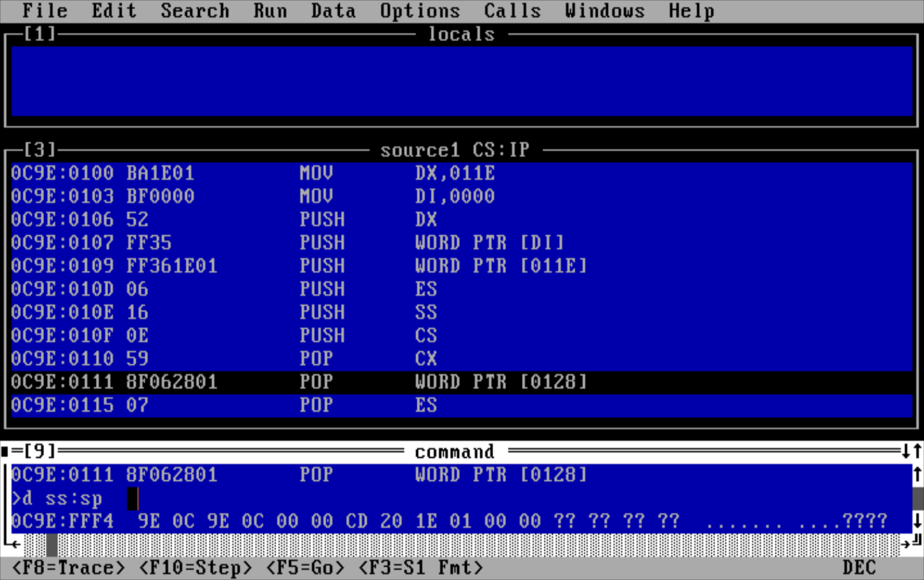Select line 0C9E:0109 PUSH WORD PTR [011E]

(461, 266)
